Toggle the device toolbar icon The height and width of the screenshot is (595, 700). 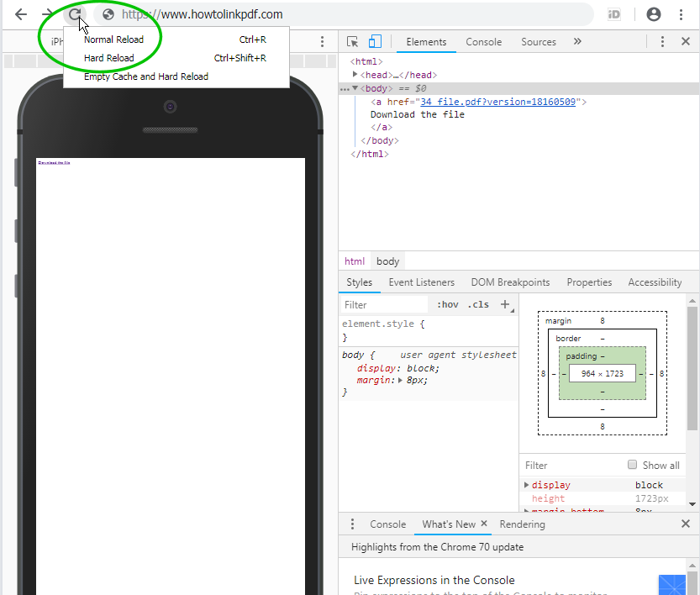375,42
